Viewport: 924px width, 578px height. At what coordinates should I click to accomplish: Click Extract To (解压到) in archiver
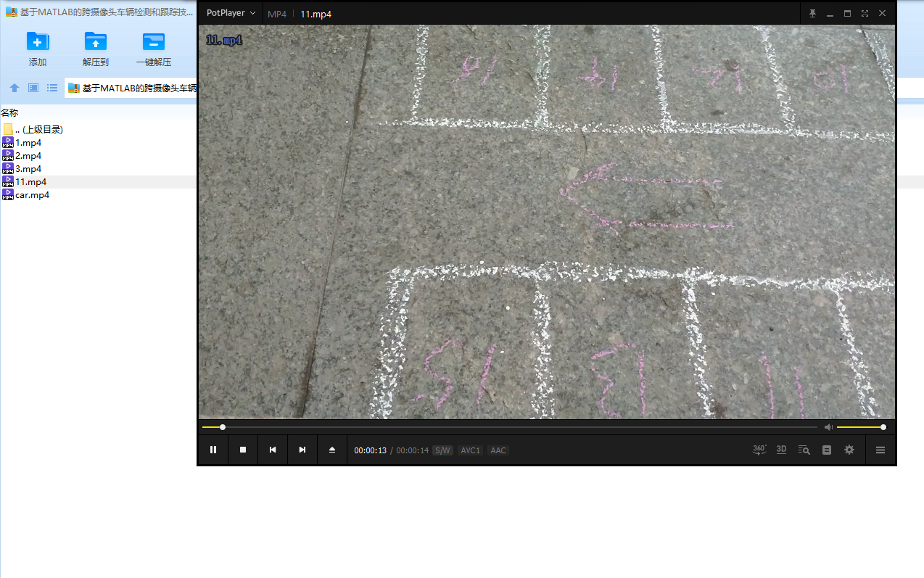[x=96, y=49]
